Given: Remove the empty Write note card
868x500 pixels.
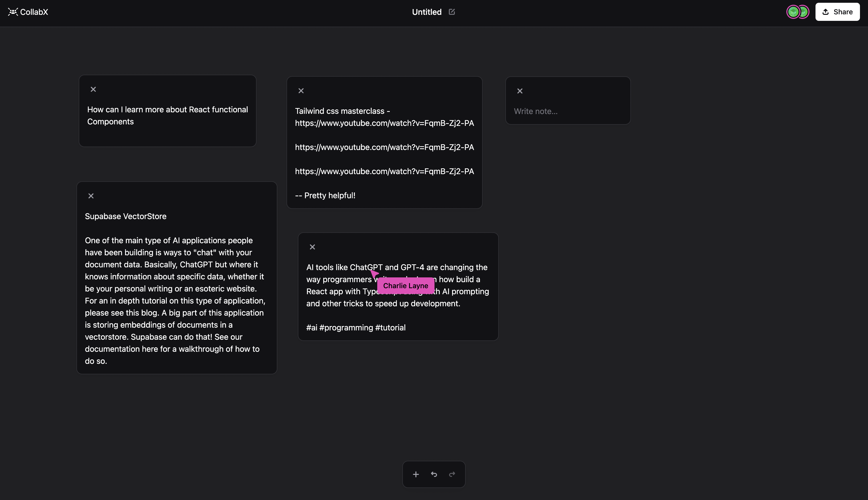Looking at the screenshot, I should pos(520,91).
